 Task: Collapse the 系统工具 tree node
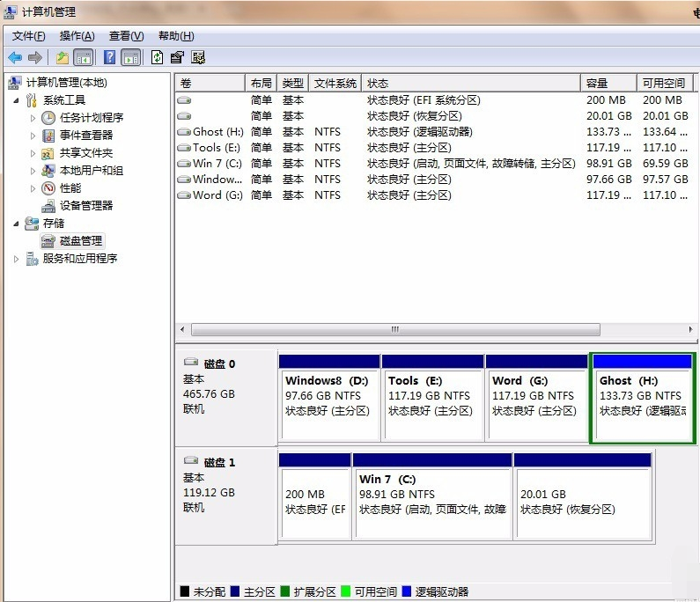pyautogui.click(x=17, y=100)
